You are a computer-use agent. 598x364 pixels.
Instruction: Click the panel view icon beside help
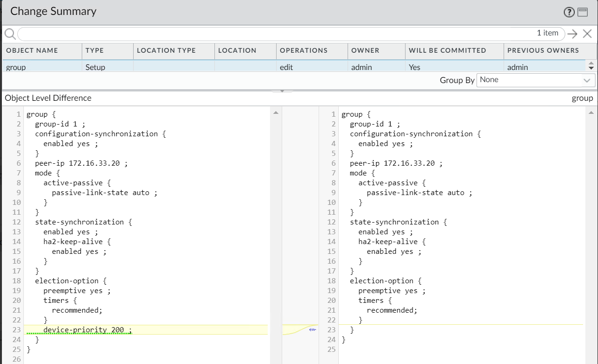tap(582, 12)
